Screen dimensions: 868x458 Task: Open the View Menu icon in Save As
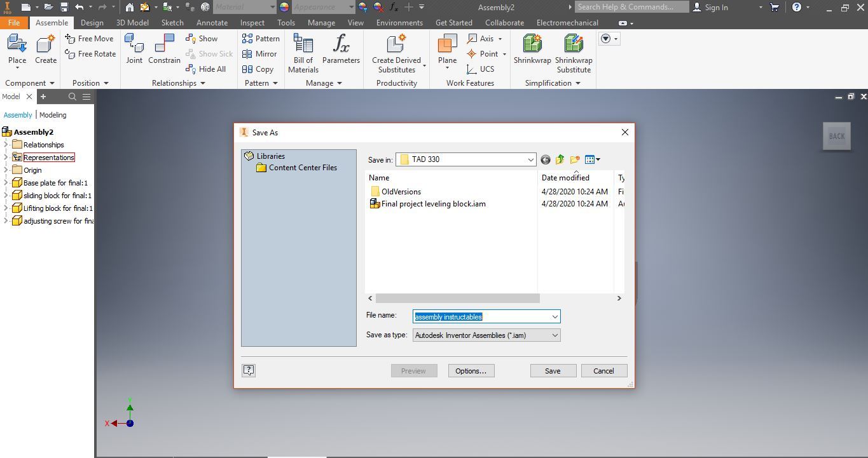click(592, 159)
